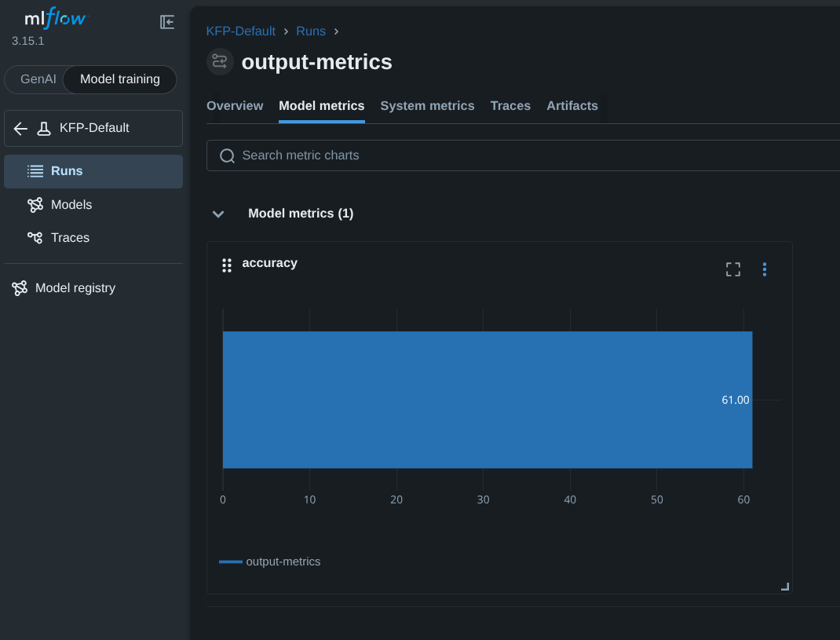840x640 pixels.
Task: Click the flask experiment icon beside KFP-Default
Action: click(44, 129)
